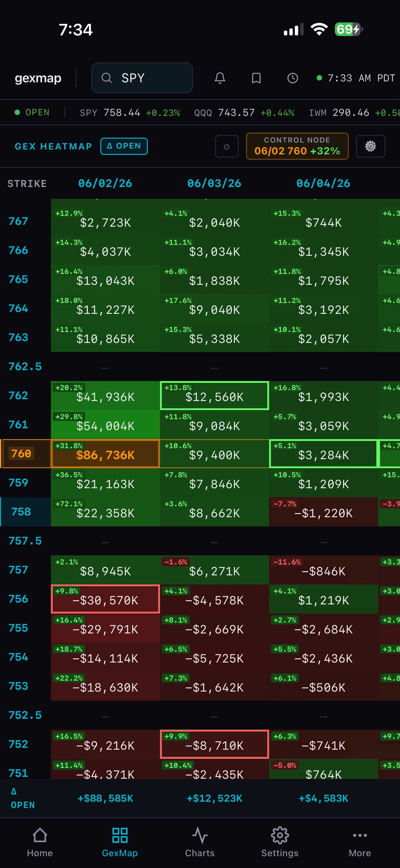Tap the bookmark icon in header
400x868 pixels.
point(256,78)
